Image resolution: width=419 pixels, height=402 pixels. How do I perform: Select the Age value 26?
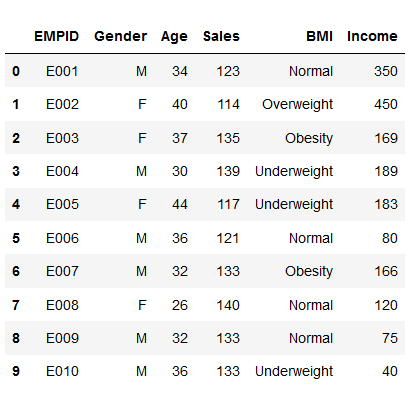tap(180, 305)
